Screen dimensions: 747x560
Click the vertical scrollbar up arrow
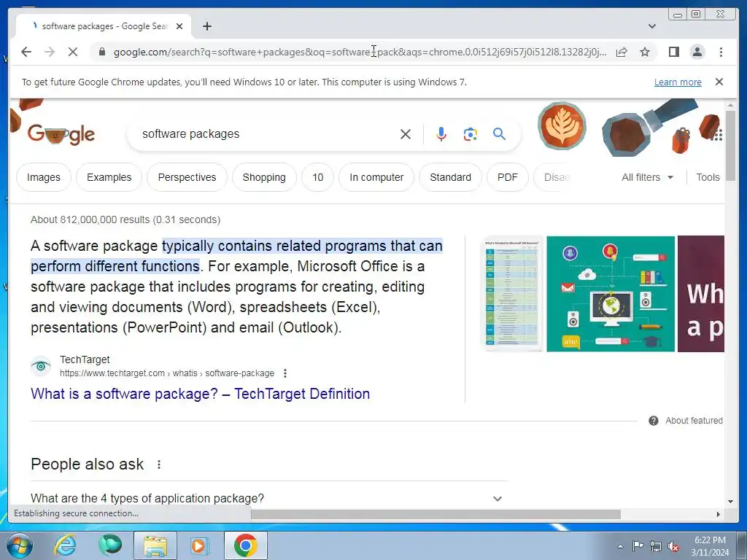click(730, 105)
